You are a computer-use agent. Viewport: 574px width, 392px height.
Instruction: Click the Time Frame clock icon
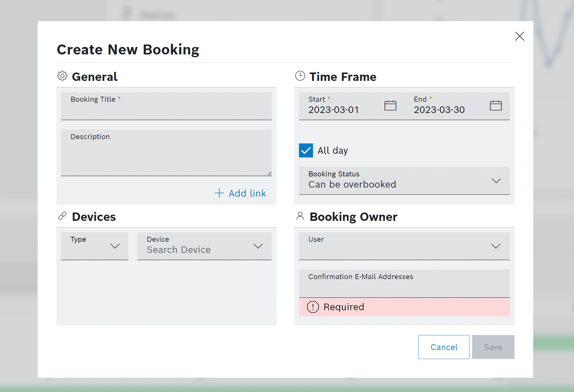coord(300,76)
